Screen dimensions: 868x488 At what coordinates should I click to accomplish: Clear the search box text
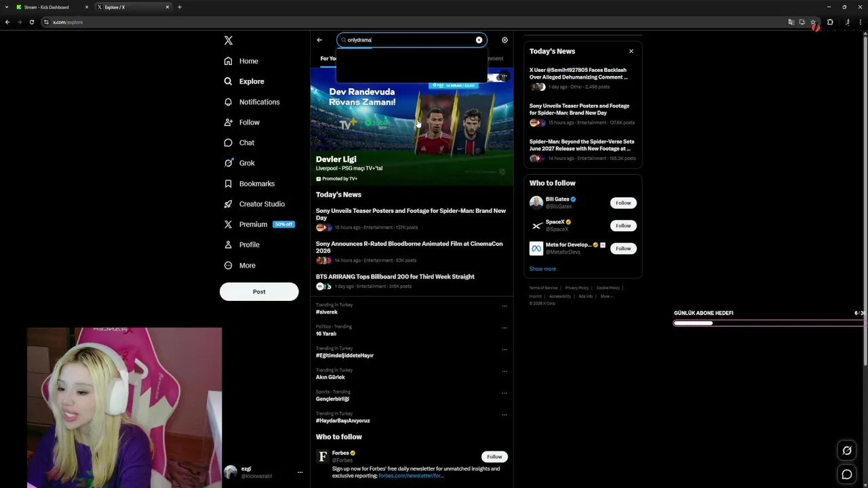click(x=479, y=40)
